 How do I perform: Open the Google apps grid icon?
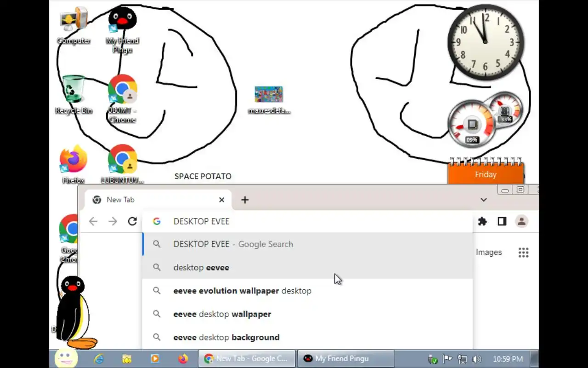(524, 252)
